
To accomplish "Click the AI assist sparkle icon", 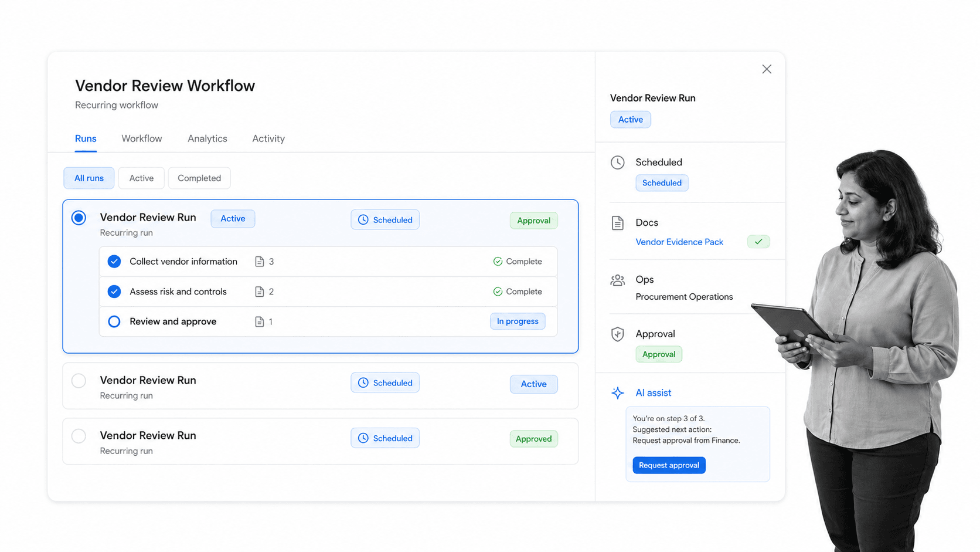I will click(x=618, y=393).
